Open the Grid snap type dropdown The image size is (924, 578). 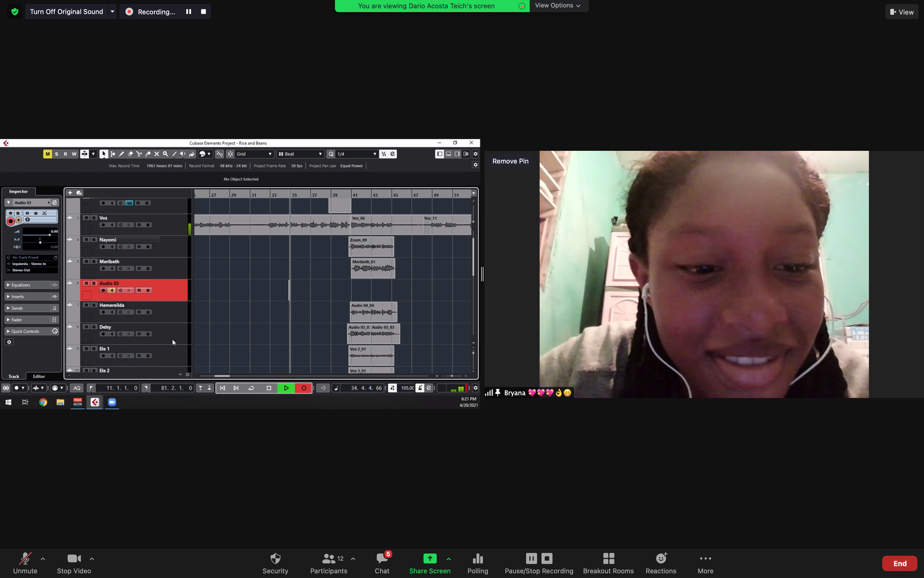(x=254, y=154)
